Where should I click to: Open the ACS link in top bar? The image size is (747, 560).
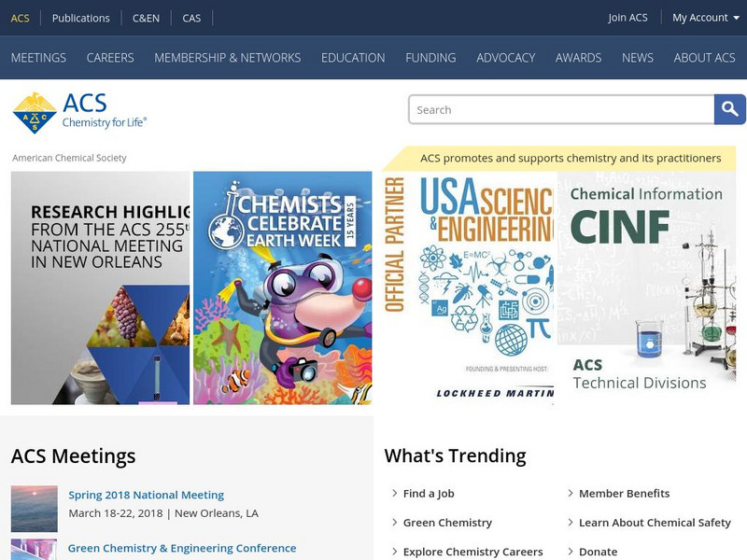click(20, 18)
